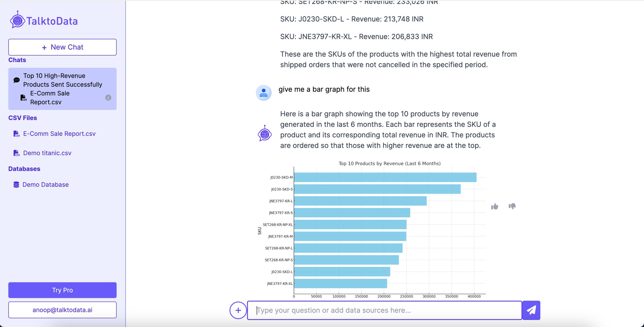Click the CSV file icon beside E-Comm Sale Report.csv
644x327 pixels.
tap(16, 134)
